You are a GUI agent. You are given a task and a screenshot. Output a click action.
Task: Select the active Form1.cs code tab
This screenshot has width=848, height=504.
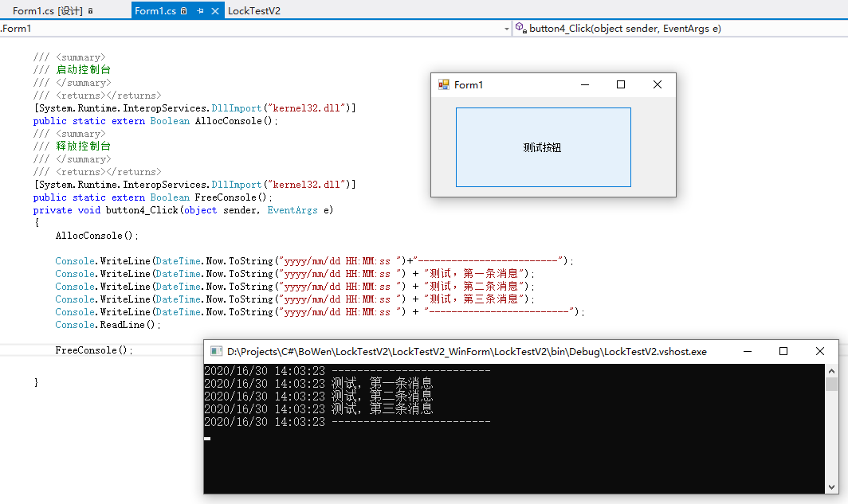(155, 11)
